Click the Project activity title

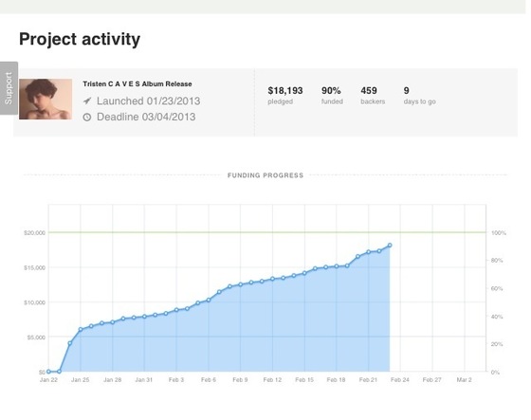click(80, 40)
